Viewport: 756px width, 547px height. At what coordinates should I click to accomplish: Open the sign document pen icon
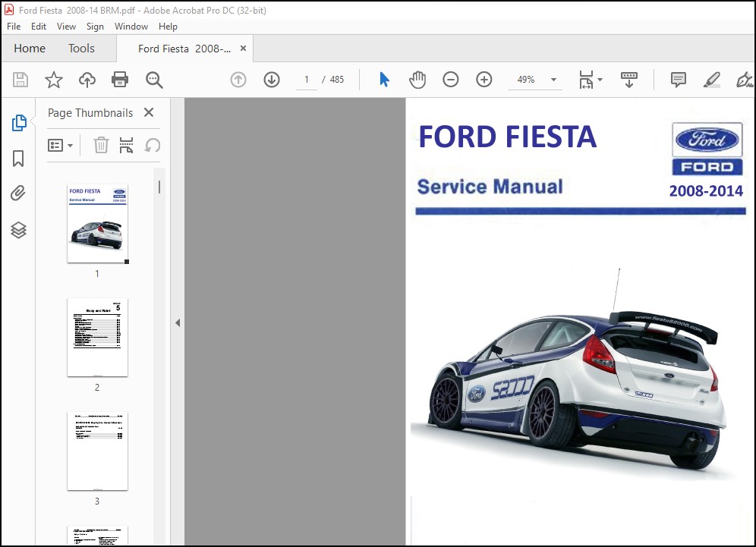point(745,80)
